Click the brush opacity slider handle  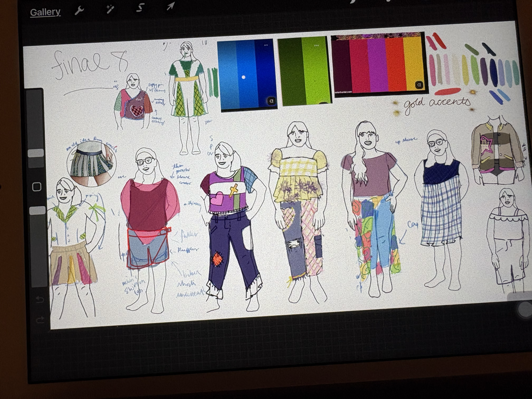(37, 210)
